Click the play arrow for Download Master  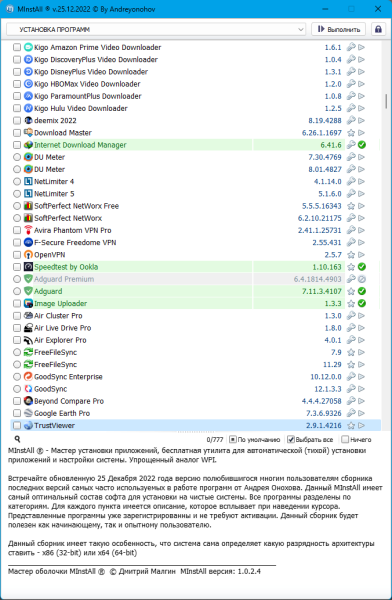coord(362,133)
